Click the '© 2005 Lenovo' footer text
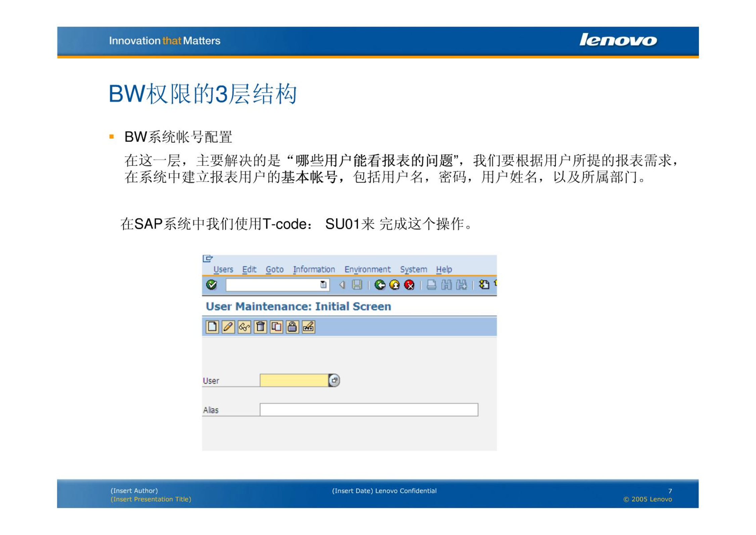Viewport: 756px width, 535px height. point(648,499)
